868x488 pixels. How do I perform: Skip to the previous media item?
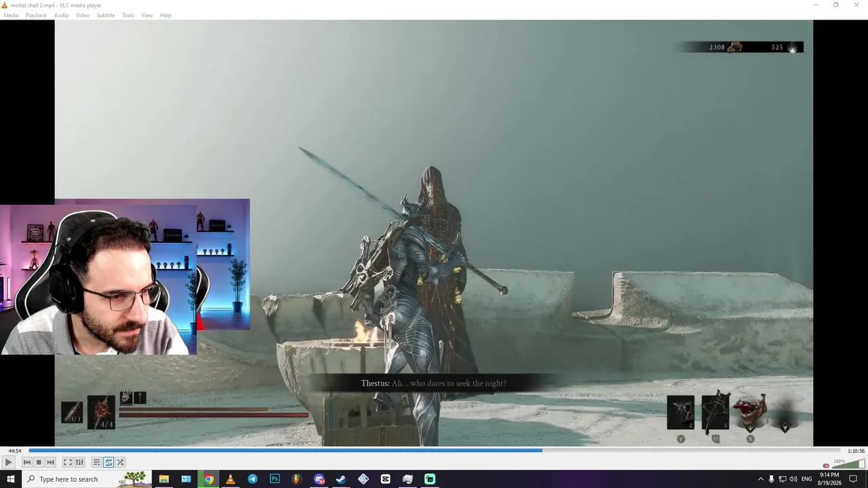(x=27, y=462)
